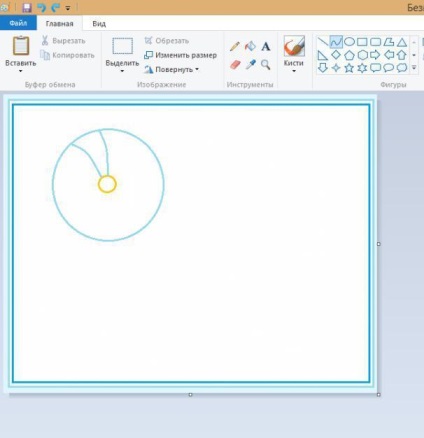
Task: Click the Save icon in title bar
Action: click(x=27, y=7)
